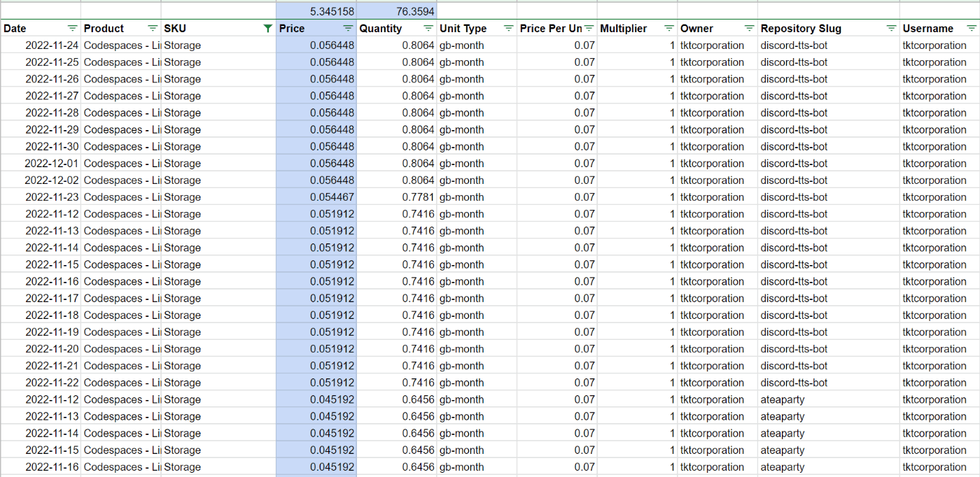
Task: Open the Date column filter menu
Action: coord(72,29)
